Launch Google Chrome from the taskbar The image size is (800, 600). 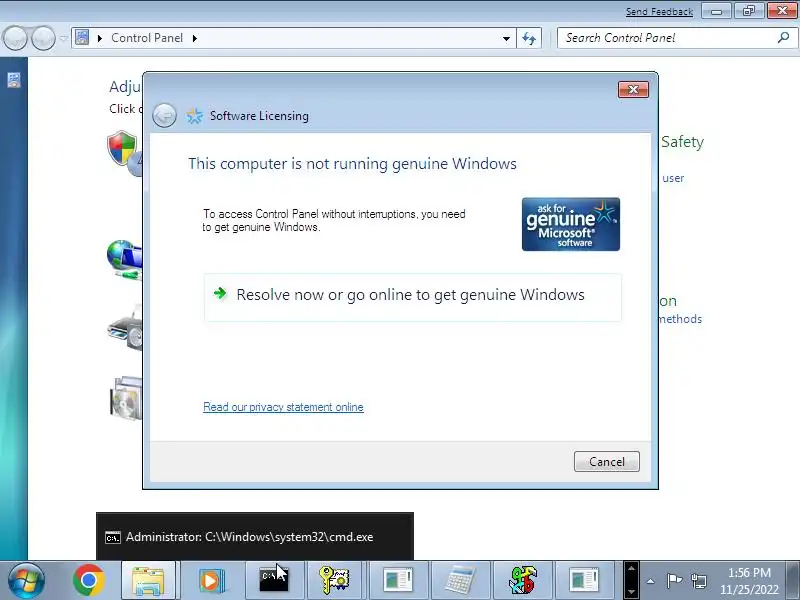tap(88, 580)
